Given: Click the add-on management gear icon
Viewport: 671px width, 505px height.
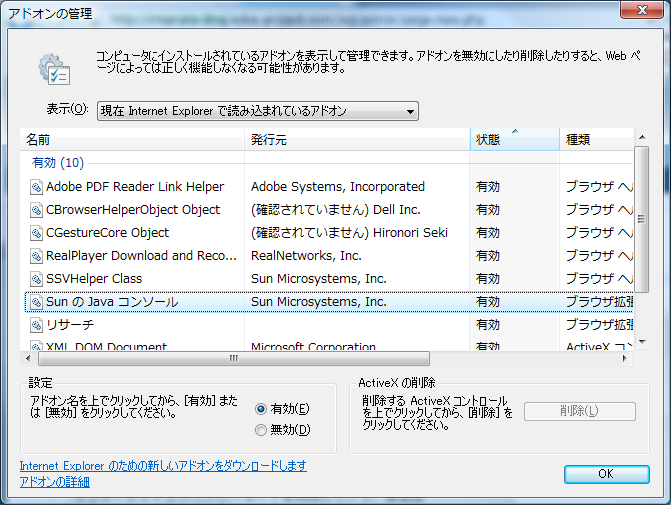Looking at the screenshot, I should (x=54, y=69).
